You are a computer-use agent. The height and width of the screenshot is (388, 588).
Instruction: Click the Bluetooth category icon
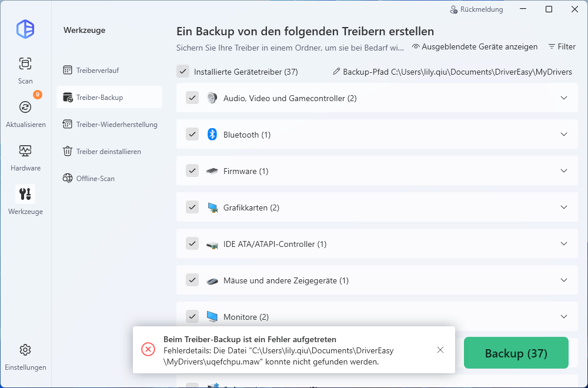point(212,135)
